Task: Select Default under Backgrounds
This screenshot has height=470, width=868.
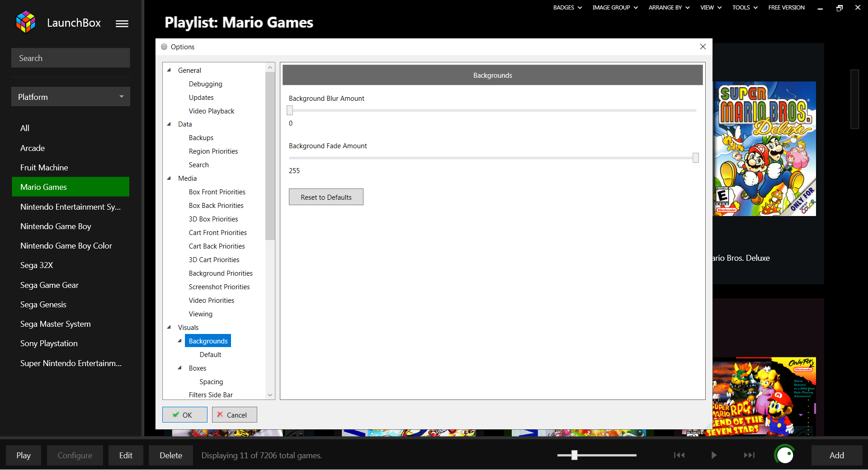Action: click(210, 354)
